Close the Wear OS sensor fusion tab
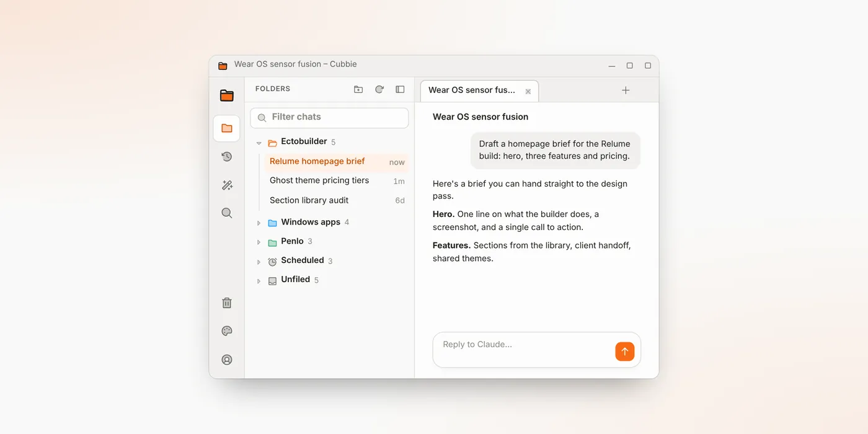 (528, 91)
